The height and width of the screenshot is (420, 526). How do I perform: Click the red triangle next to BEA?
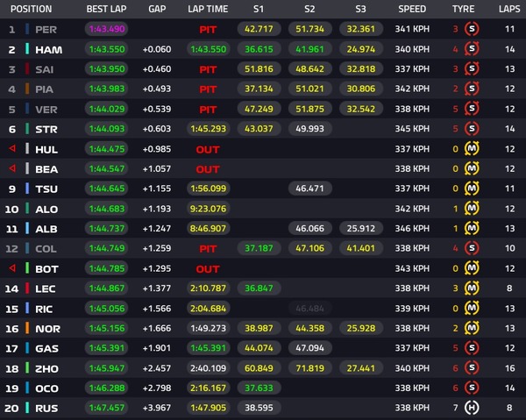11,168
